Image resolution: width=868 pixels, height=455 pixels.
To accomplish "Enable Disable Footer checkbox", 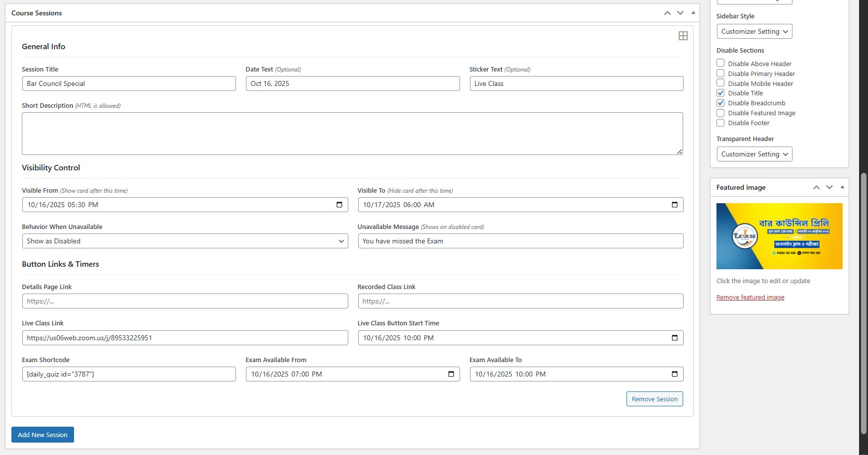I will click(x=720, y=123).
